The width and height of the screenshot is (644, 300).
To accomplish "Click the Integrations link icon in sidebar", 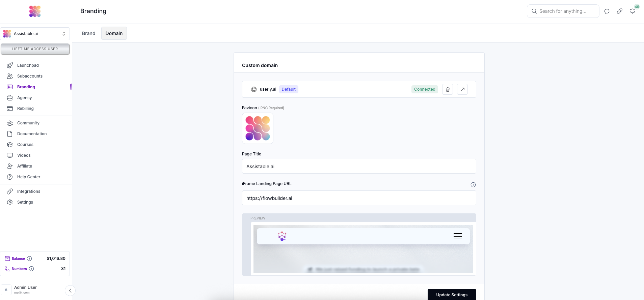I will (10, 191).
